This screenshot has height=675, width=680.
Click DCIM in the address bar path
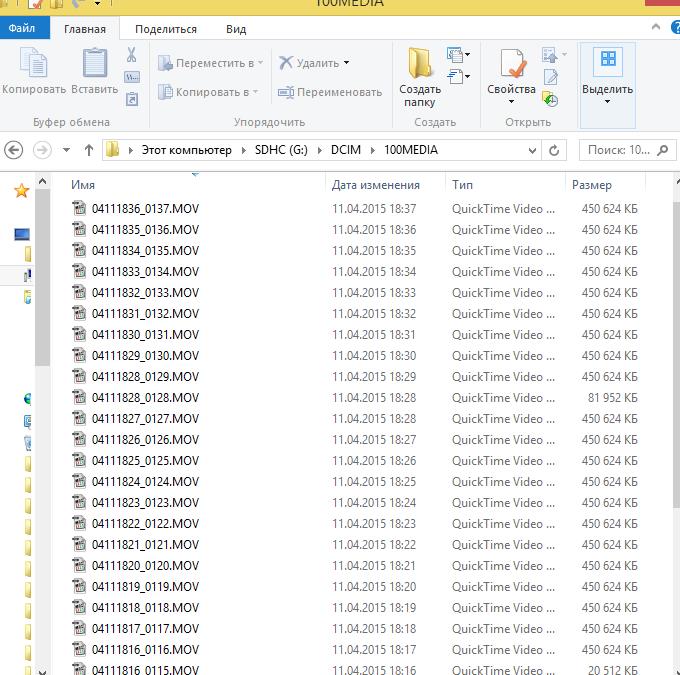[347, 150]
